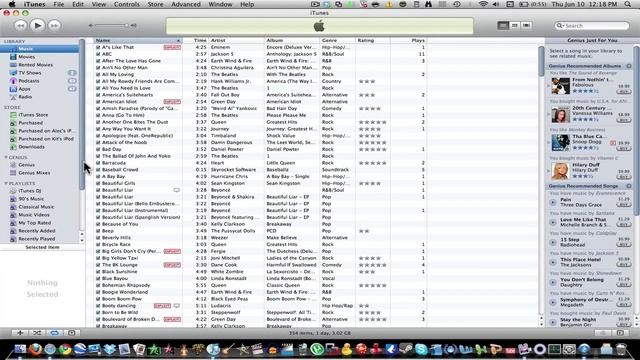Open TV Shows in the sidebar
The width and height of the screenshot is (640, 360).
click(x=29, y=73)
